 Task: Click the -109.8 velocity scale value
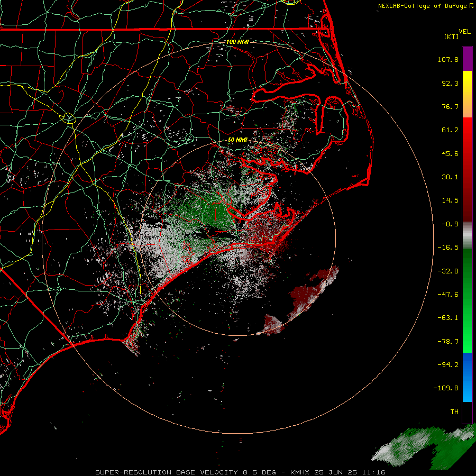tap(446, 388)
